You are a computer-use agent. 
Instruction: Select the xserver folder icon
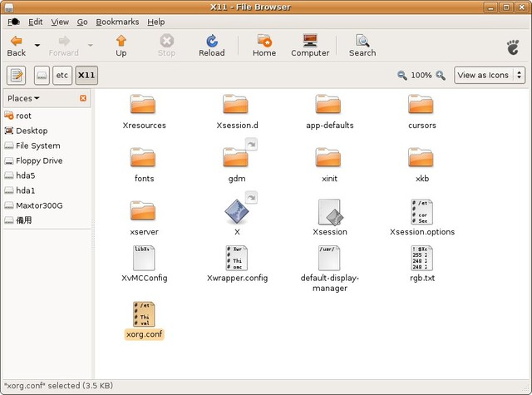[143, 210]
